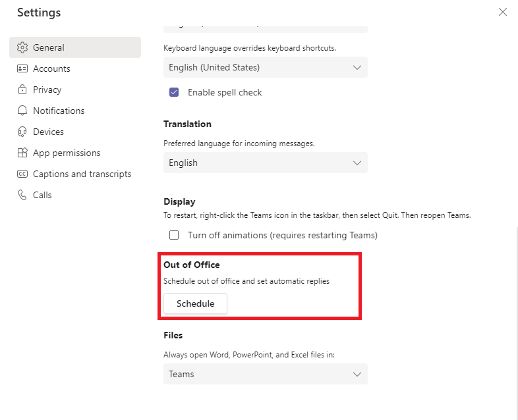Click the Devices headset icon

(x=22, y=132)
